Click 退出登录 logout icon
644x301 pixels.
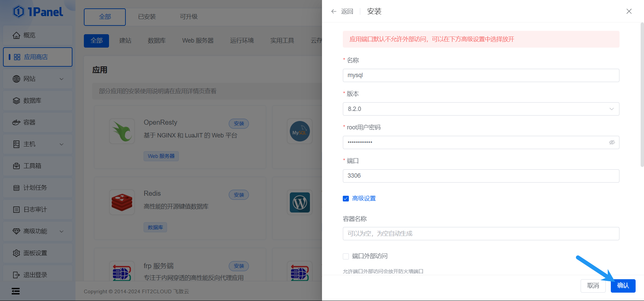tap(16, 275)
